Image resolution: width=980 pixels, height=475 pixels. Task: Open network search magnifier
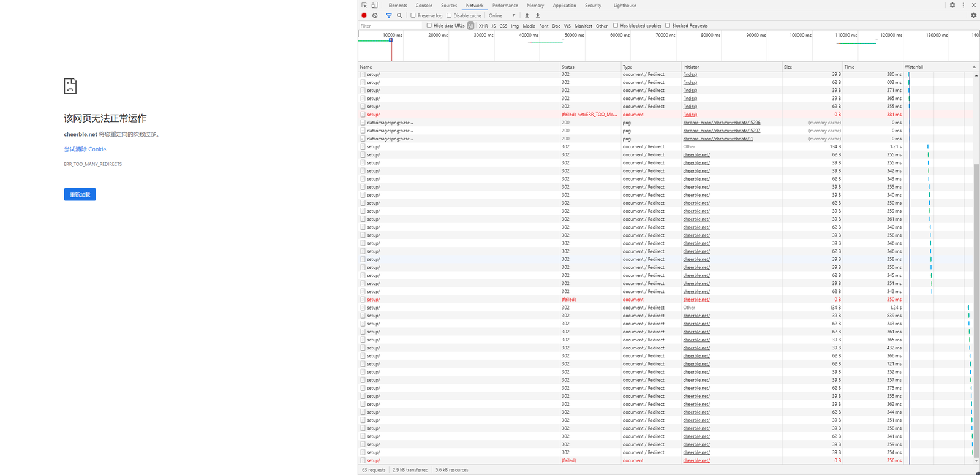pos(399,15)
